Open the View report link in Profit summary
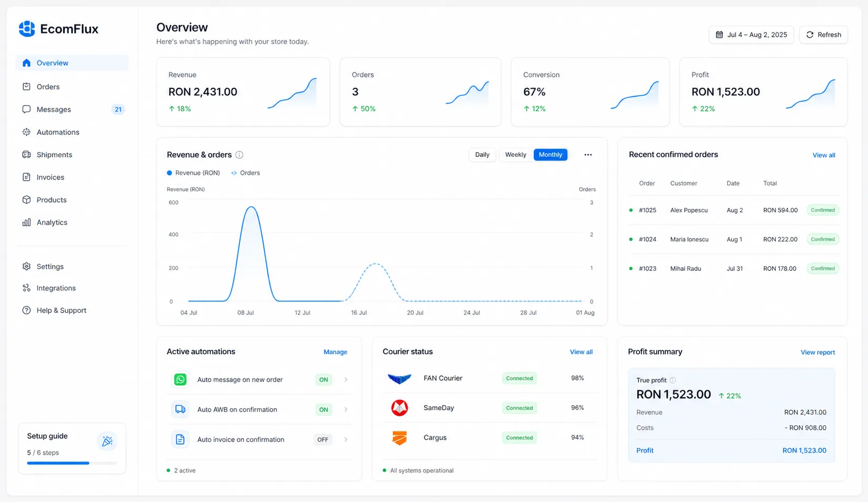The image size is (868, 502). tap(817, 353)
